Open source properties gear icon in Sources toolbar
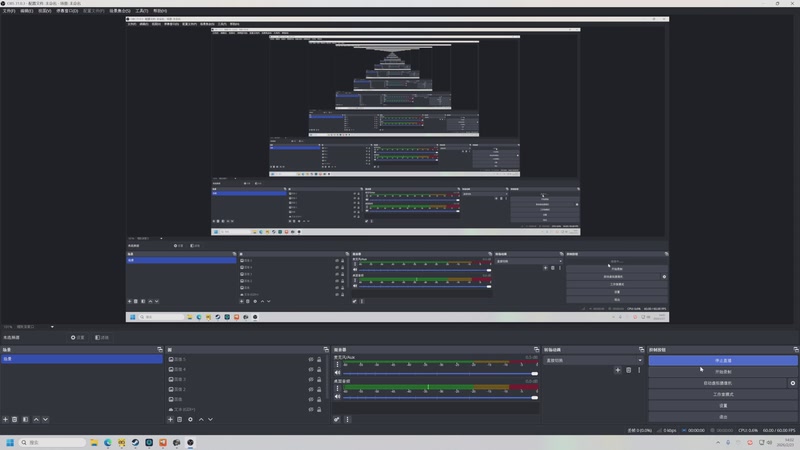 pos(190,419)
